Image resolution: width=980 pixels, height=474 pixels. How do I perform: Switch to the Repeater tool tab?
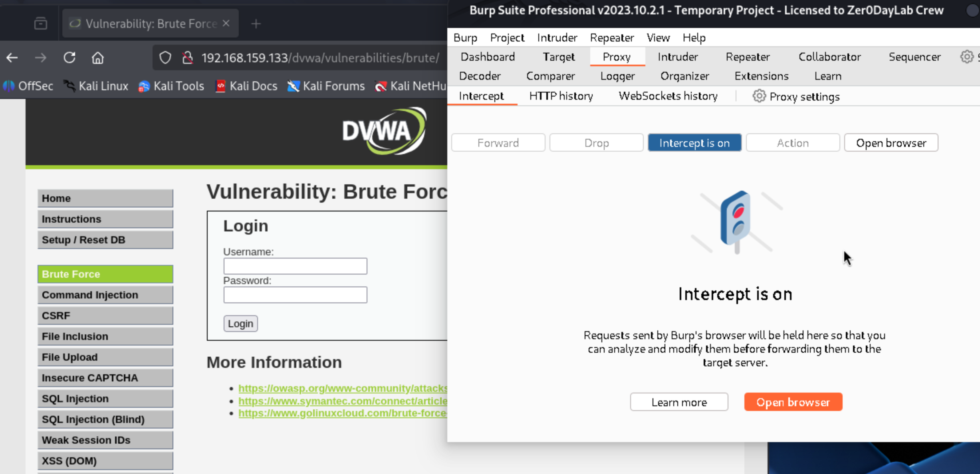click(x=748, y=57)
